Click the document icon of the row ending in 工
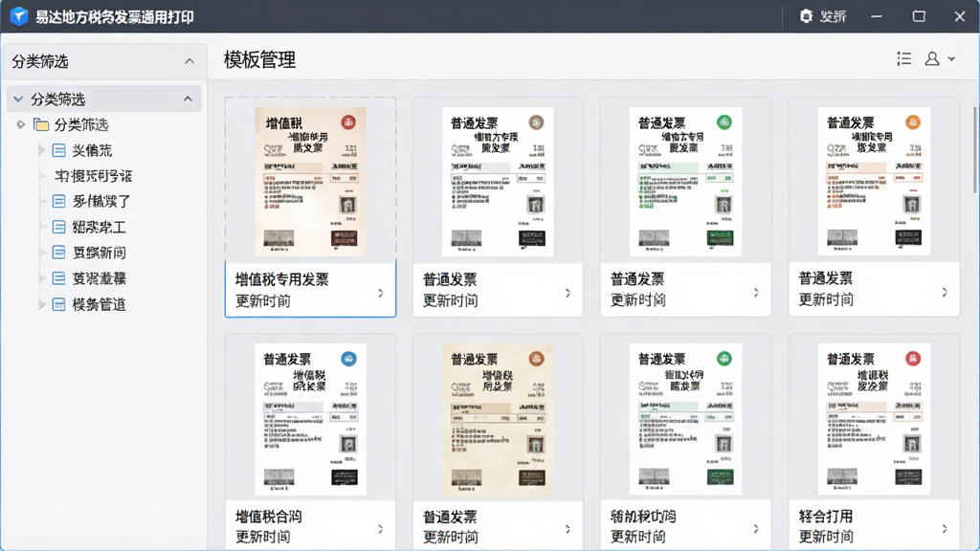The height and width of the screenshot is (551, 980). pos(58,227)
